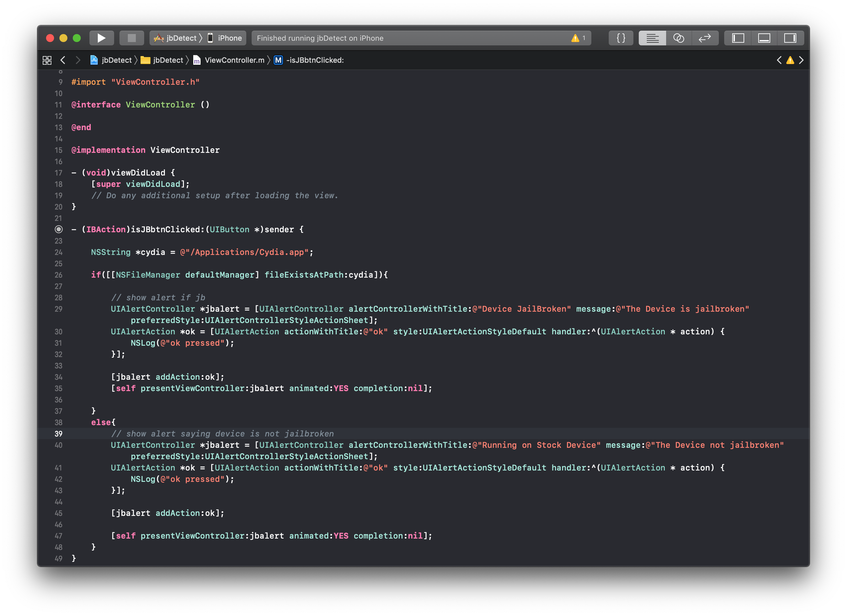847x616 pixels.
Task: Click the isJBbtnClicked: method signature
Action: pos(188,229)
